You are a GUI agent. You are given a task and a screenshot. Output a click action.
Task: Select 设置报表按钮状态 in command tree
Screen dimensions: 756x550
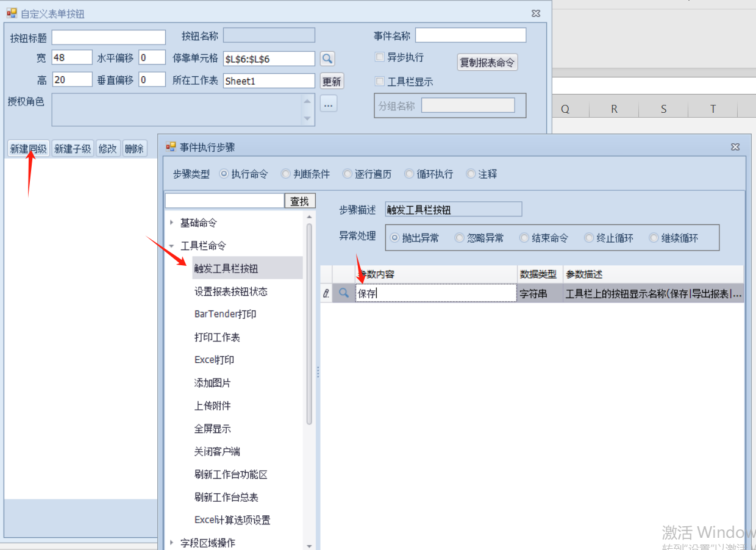230,291
